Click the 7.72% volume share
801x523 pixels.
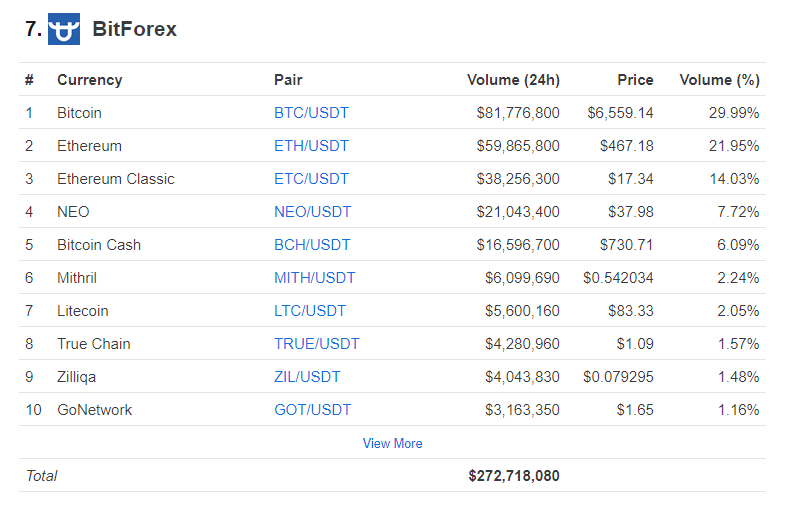pos(738,212)
